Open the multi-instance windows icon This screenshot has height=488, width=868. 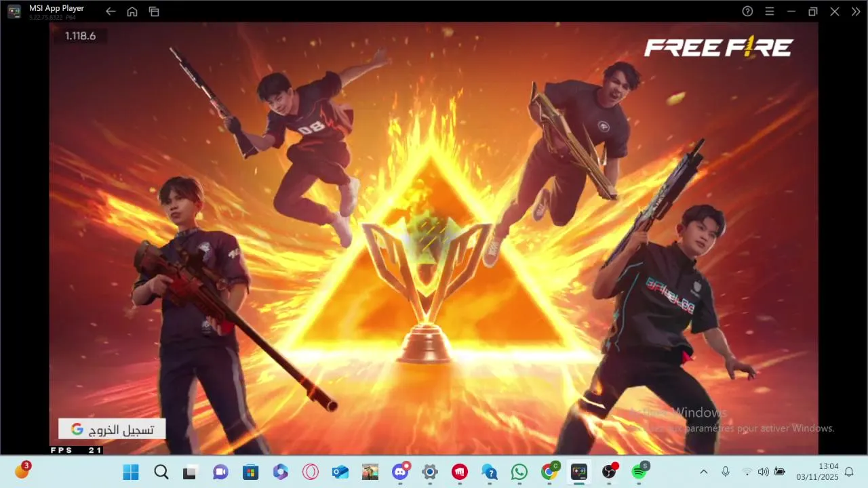(x=154, y=12)
